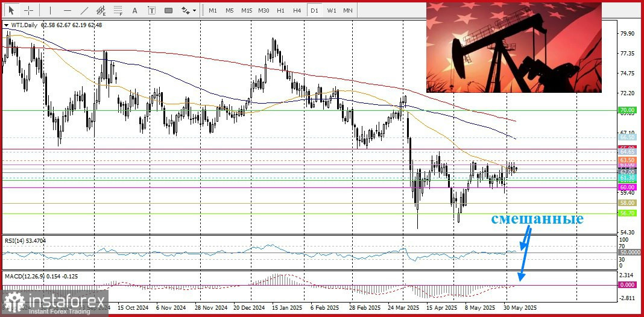The image size is (644, 317).
Task: Select the Fibonacci retracement tool
Action: coord(118,10)
